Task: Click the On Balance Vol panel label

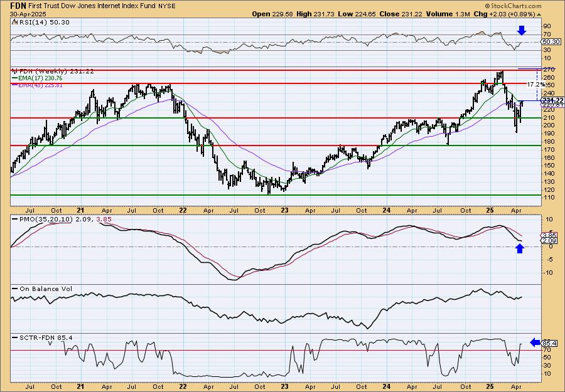Action: click(42, 289)
